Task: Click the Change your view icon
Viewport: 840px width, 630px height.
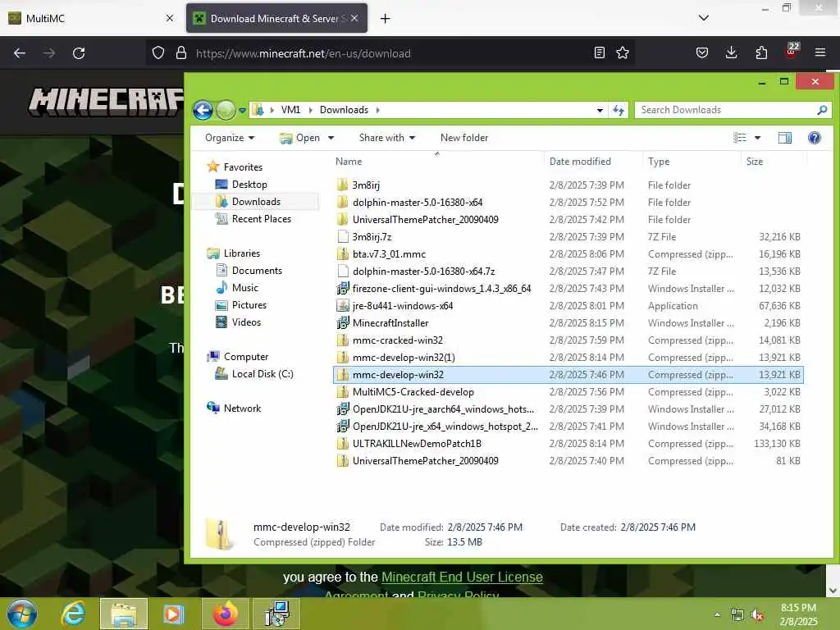Action: pyautogui.click(x=740, y=138)
